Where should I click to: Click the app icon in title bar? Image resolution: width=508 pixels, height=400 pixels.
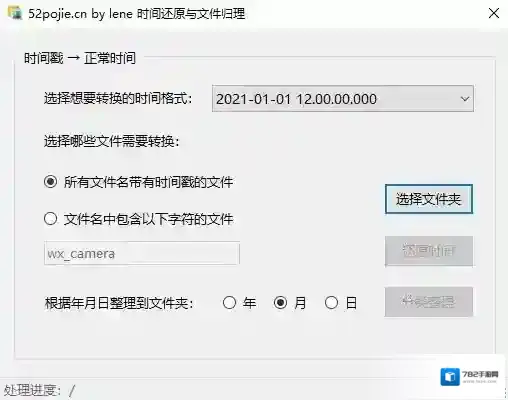[x=15, y=13]
